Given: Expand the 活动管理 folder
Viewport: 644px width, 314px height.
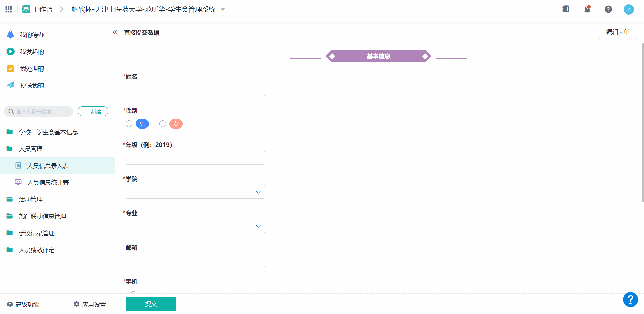Looking at the screenshot, I should point(30,199).
